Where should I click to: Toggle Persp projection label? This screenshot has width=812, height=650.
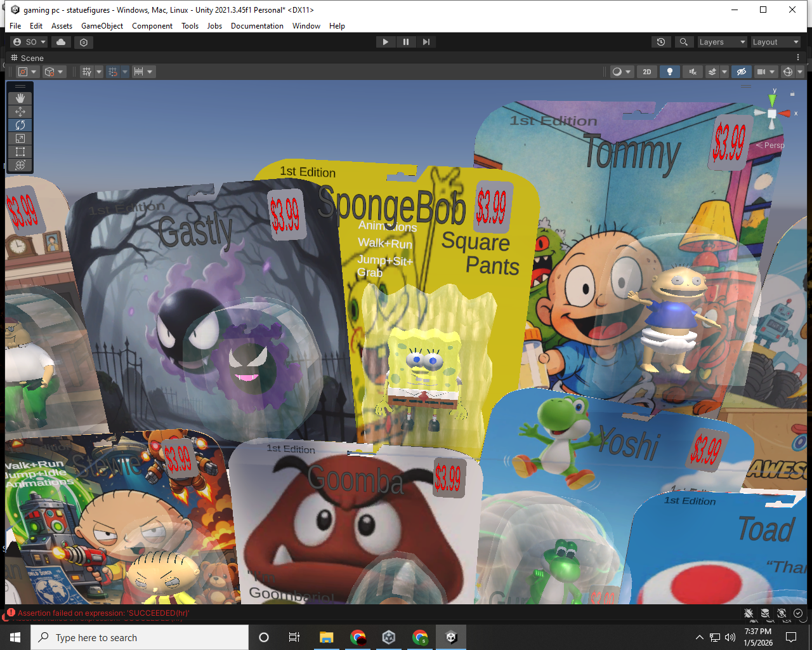click(770, 145)
